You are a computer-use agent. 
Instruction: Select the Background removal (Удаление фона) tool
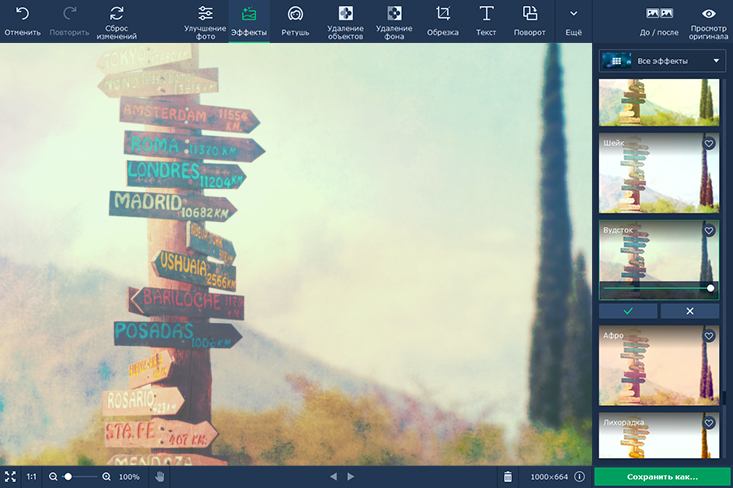tap(394, 13)
